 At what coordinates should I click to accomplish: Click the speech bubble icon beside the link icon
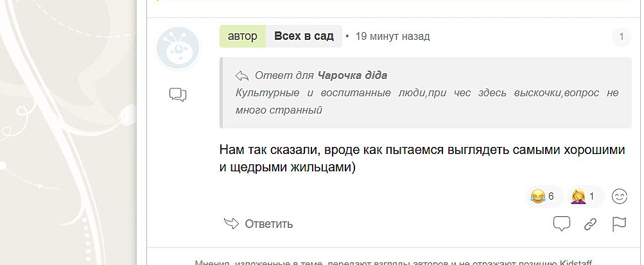[x=562, y=224]
